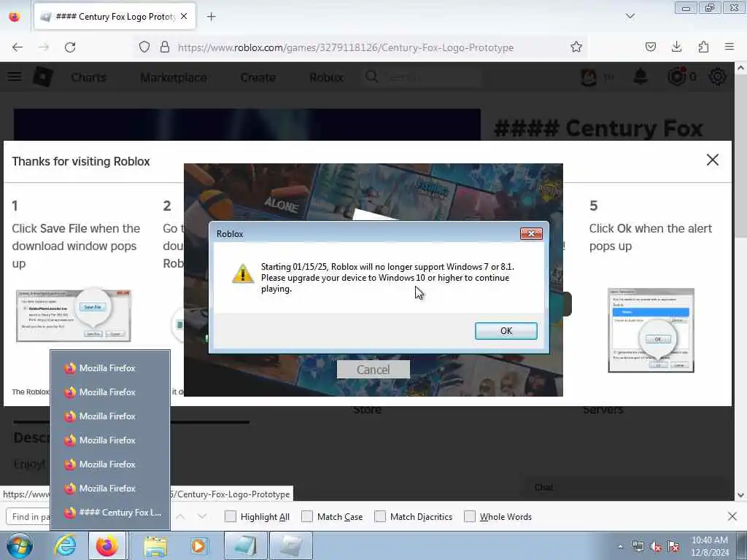Click the find previous arrow
This screenshot has width=747, height=560.
pos(180,516)
